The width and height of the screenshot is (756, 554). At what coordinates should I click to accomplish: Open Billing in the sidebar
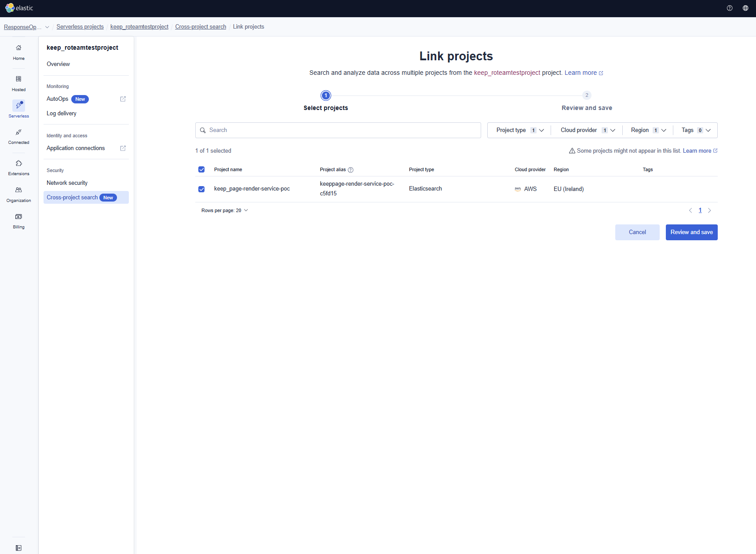[x=18, y=221]
